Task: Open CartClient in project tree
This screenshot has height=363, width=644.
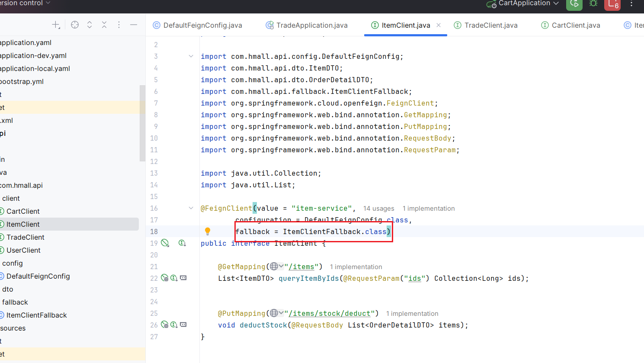Action: 20,211
